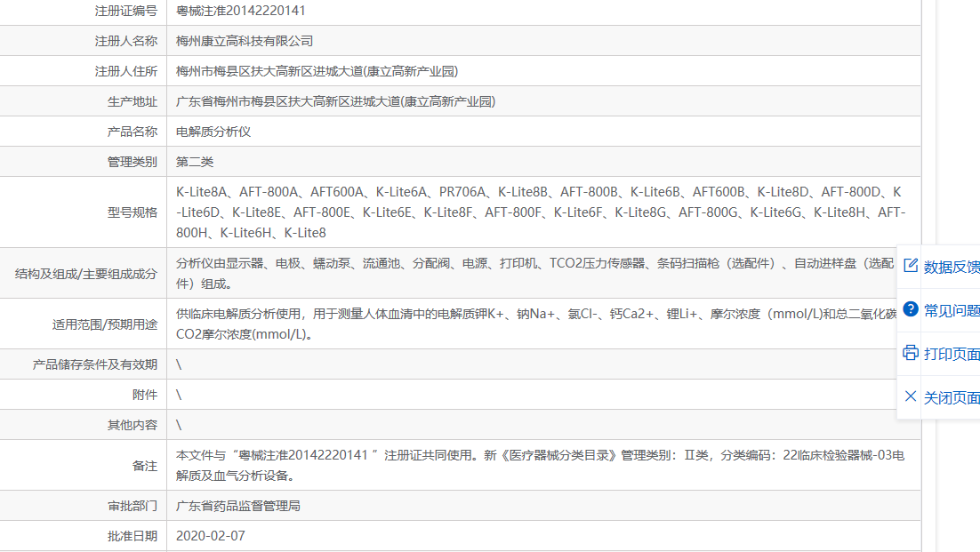Viewport: 980px width, 552px height.
Task: Click registrant name 梅州康立高科技有限公司
Action: click(x=245, y=41)
